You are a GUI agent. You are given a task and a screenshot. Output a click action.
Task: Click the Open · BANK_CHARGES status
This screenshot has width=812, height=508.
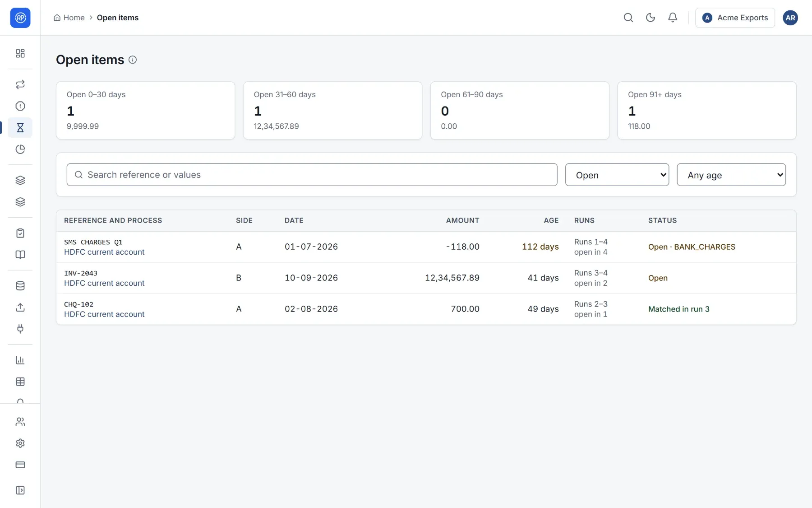(x=692, y=247)
